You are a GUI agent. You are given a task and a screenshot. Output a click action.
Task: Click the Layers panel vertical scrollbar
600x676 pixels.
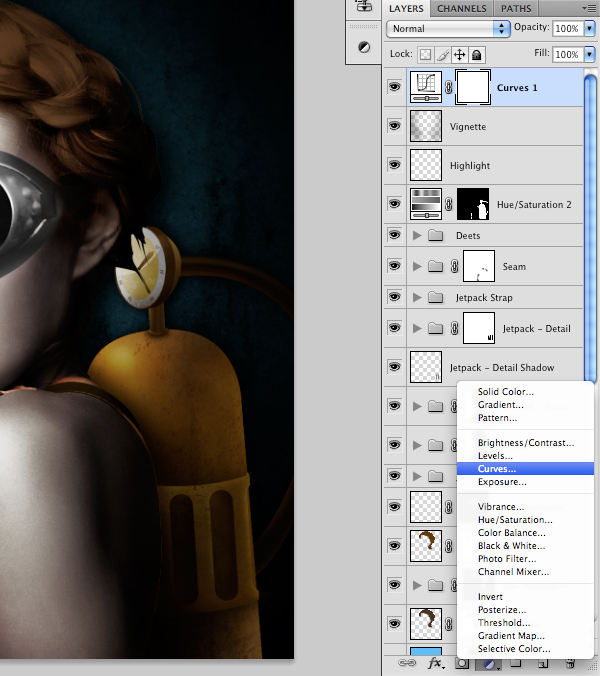point(591,228)
